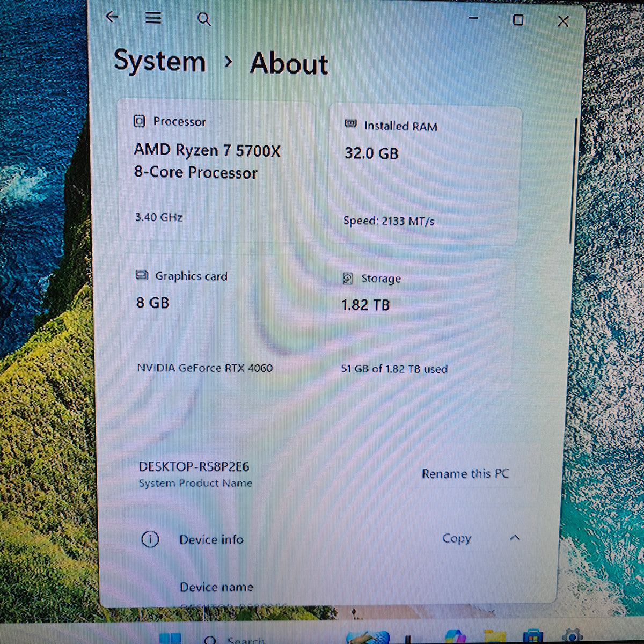Click the Speed: 2133 MT/s text

(389, 221)
